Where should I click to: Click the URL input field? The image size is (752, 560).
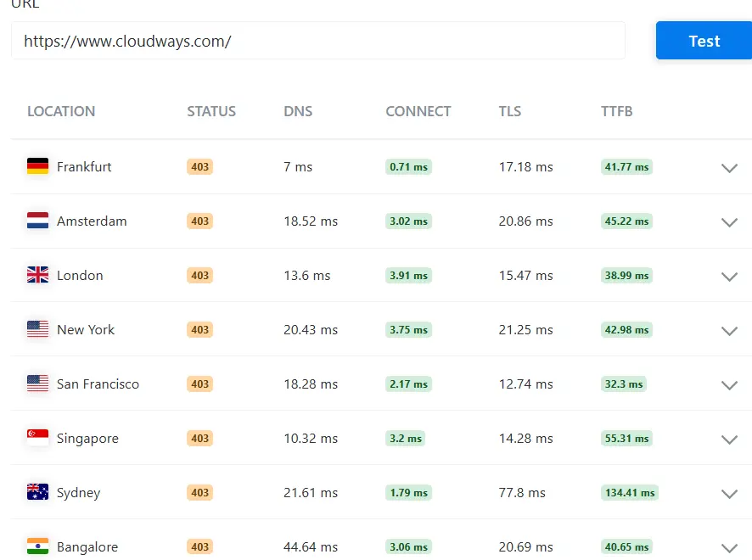point(318,40)
